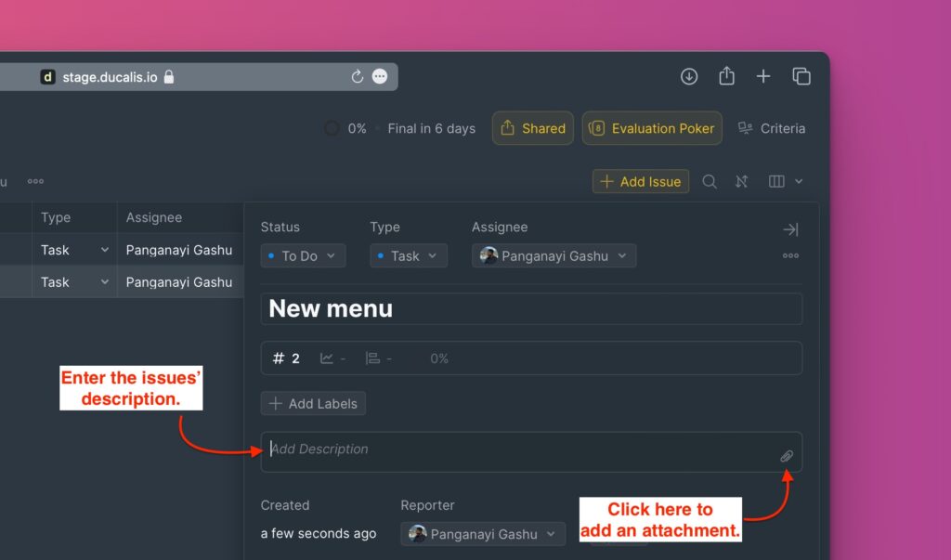
Task: Open the Task type dropdown in panel
Action: (x=409, y=256)
